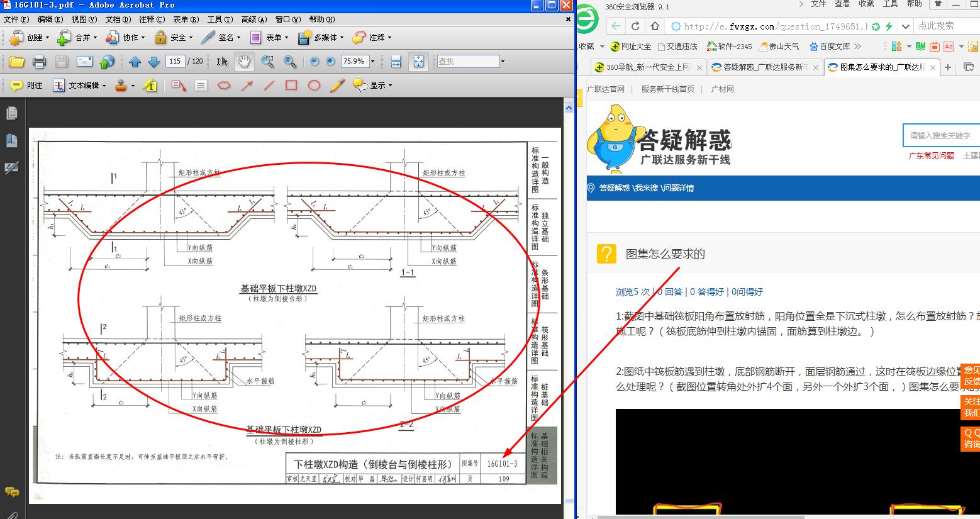The width and height of the screenshot is (980, 519).
Task: Open the folder icon in Acrobat toolbar
Action: [16, 62]
